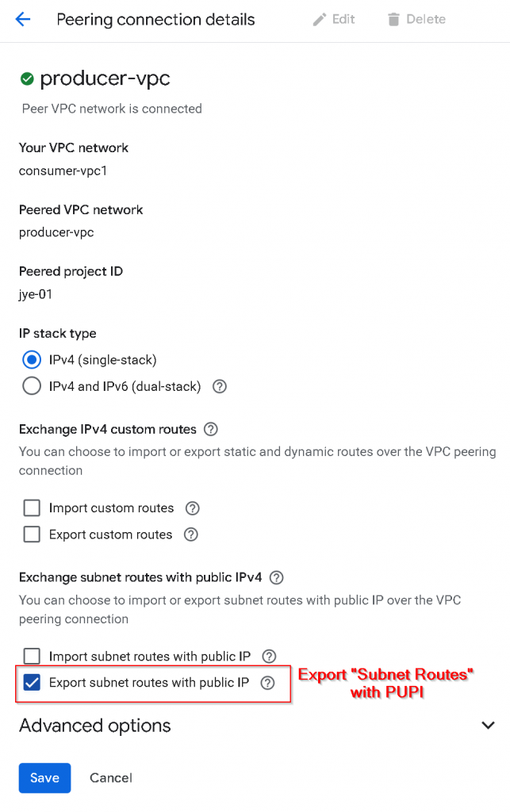Check Import subnet routes with public IP
The width and height of the screenshot is (510, 812).
coord(32,656)
